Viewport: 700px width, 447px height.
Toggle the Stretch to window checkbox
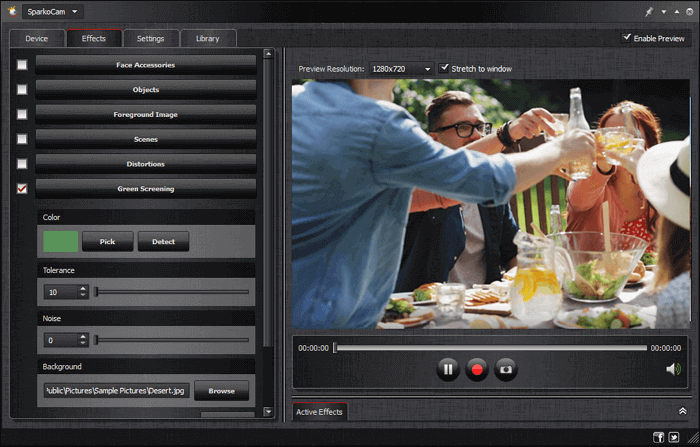[445, 68]
